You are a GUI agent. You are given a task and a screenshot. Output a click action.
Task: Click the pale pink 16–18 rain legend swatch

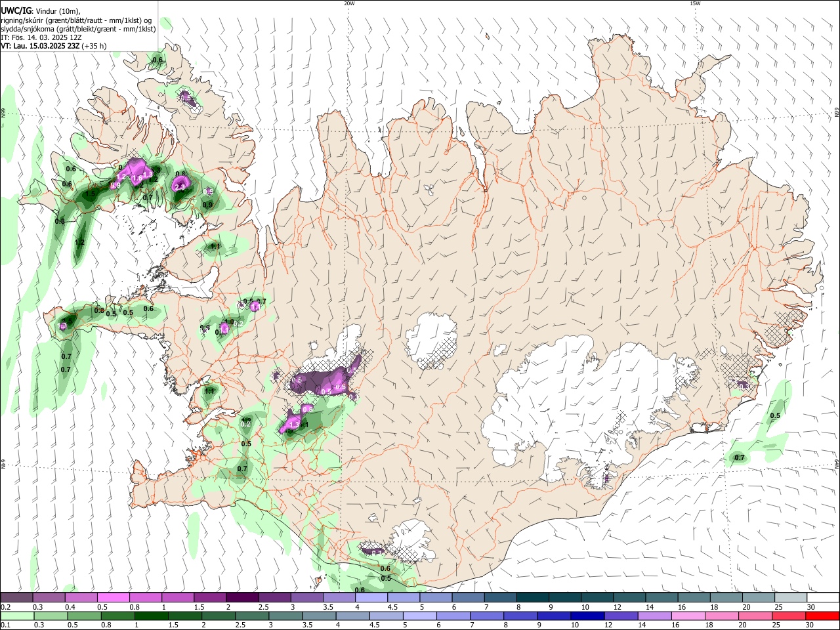coord(689,616)
